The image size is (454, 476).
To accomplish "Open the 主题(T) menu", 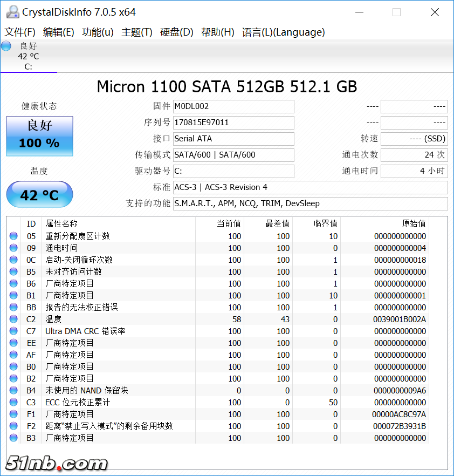I will pos(137,32).
